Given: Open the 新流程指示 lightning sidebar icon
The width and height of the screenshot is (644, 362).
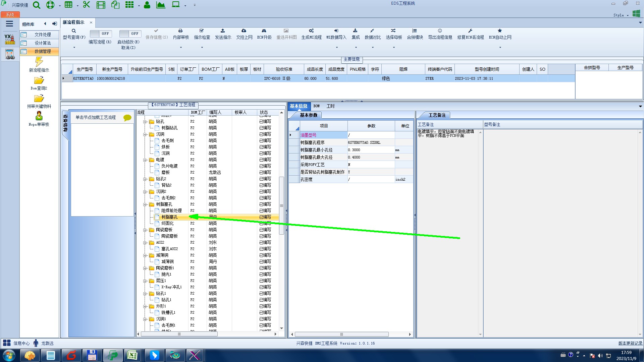Looking at the screenshot, I should pyautogui.click(x=39, y=62).
